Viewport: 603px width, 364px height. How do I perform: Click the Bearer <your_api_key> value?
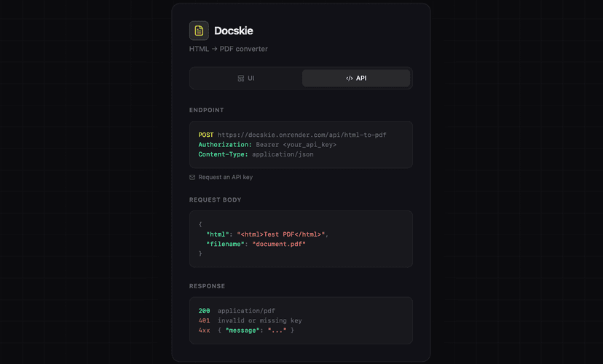[x=296, y=145]
